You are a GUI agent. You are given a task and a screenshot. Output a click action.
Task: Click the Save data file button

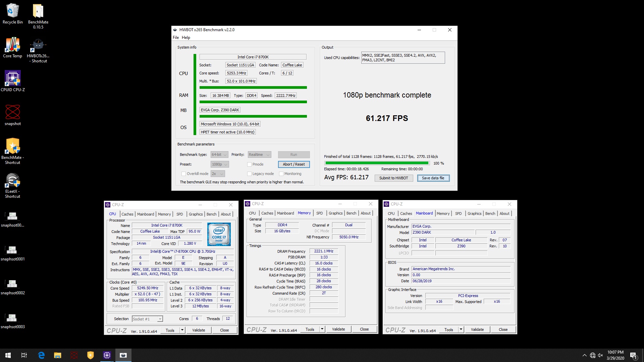tap(433, 178)
